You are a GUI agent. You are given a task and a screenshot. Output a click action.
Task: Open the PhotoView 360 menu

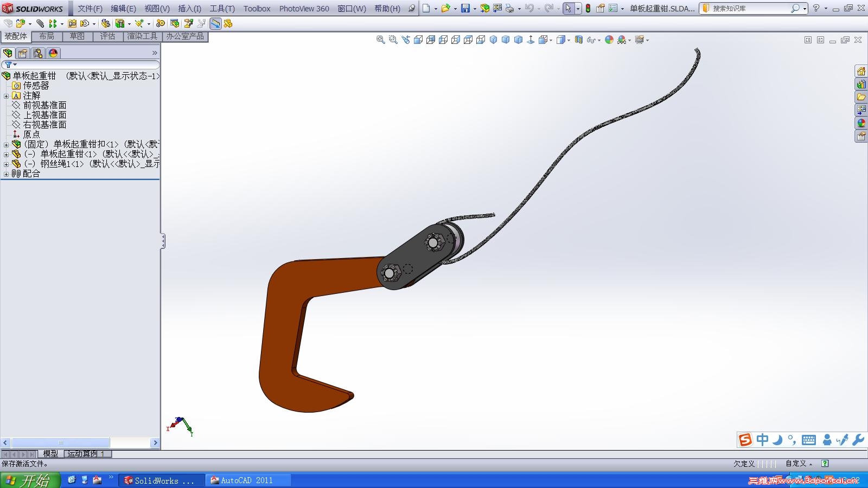pos(304,9)
